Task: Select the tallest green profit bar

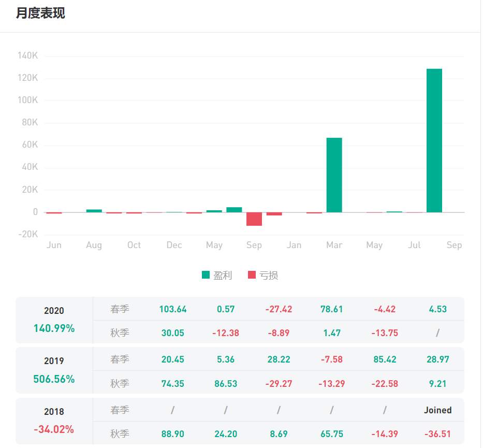Action: tap(434, 140)
